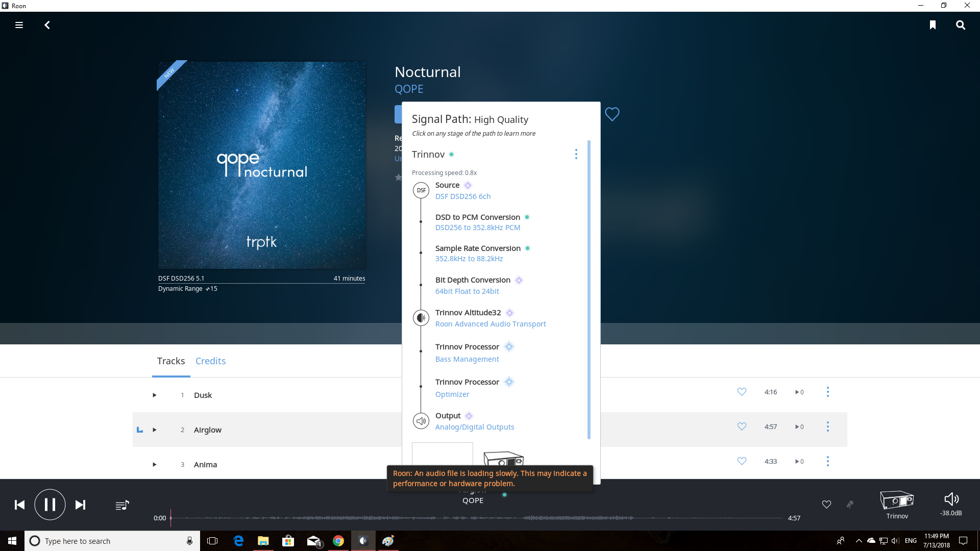Open Google Chrome from taskbar
980x551 pixels.
pyautogui.click(x=338, y=541)
